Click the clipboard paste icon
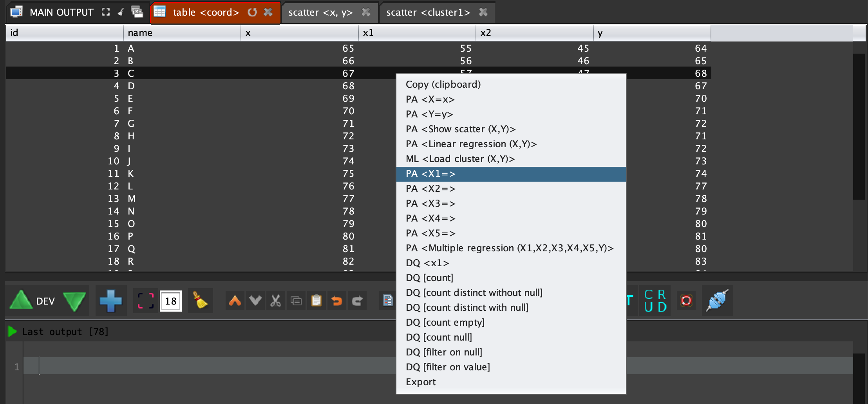 coord(316,301)
